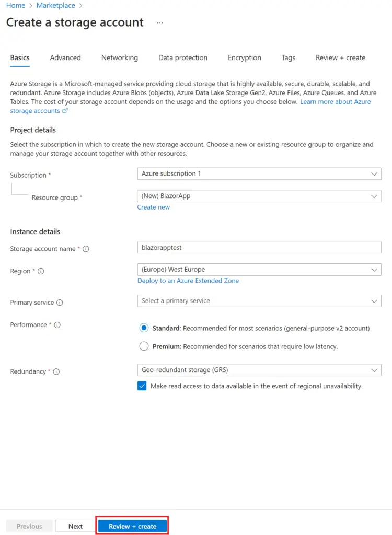This screenshot has width=392, height=535.
Task: Click Deploy to an Azure Extended Zone
Action: point(188,281)
